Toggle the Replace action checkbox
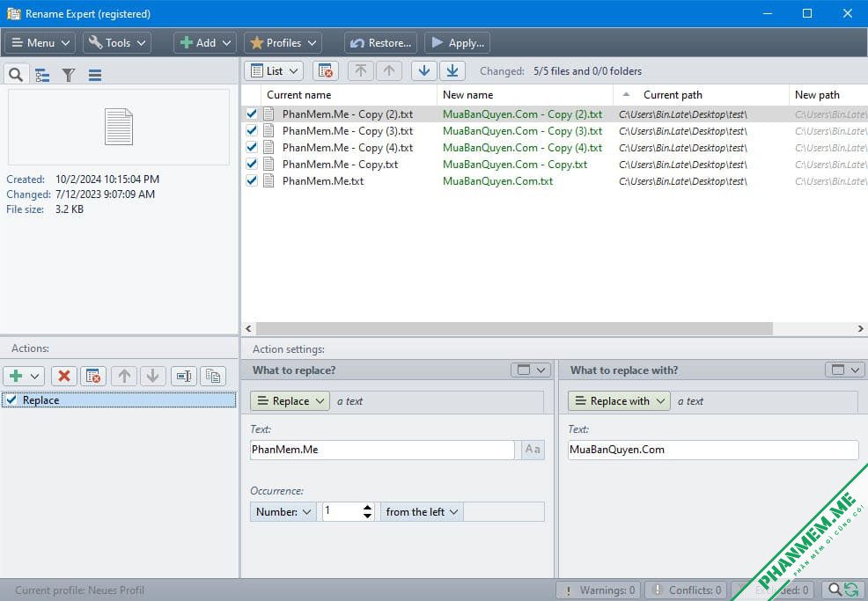Screen dimensions: 868x601 point(11,399)
